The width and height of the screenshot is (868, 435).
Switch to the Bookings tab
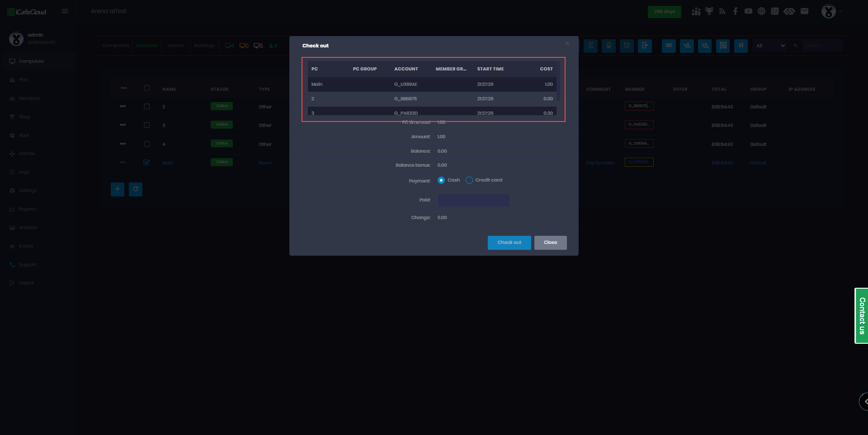click(204, 46)
